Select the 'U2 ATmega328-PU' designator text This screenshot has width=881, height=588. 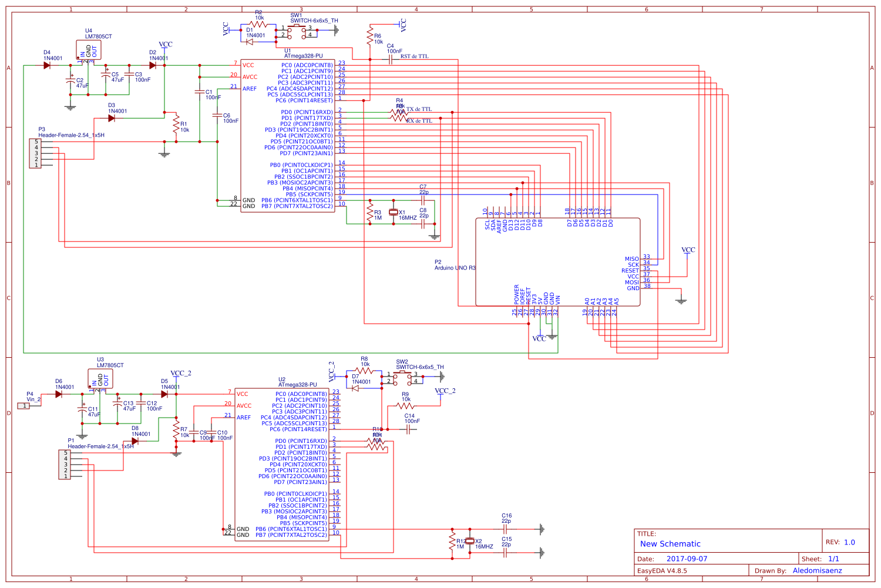pyautogui.click(x=298, y=382)
